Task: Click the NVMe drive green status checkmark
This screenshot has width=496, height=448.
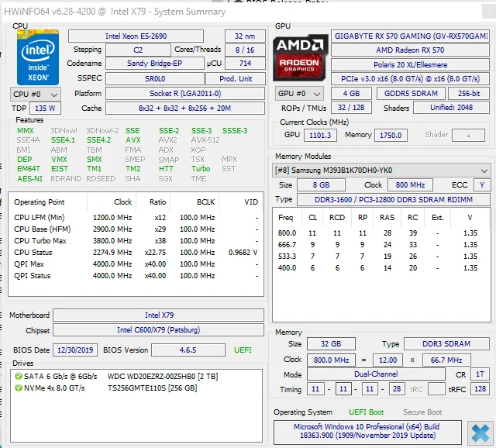Action: [19, 388]
